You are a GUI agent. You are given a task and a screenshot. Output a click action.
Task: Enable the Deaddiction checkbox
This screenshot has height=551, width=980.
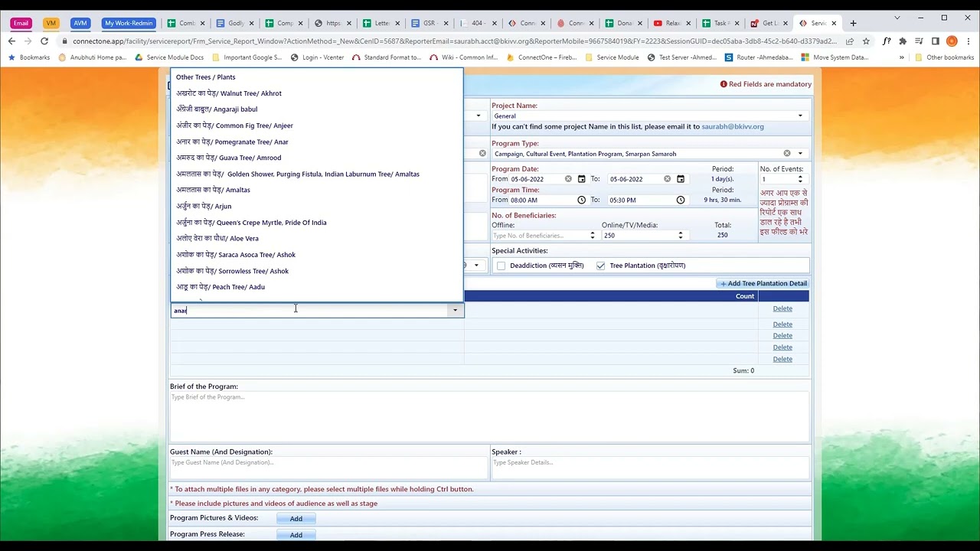pos(501,266)
